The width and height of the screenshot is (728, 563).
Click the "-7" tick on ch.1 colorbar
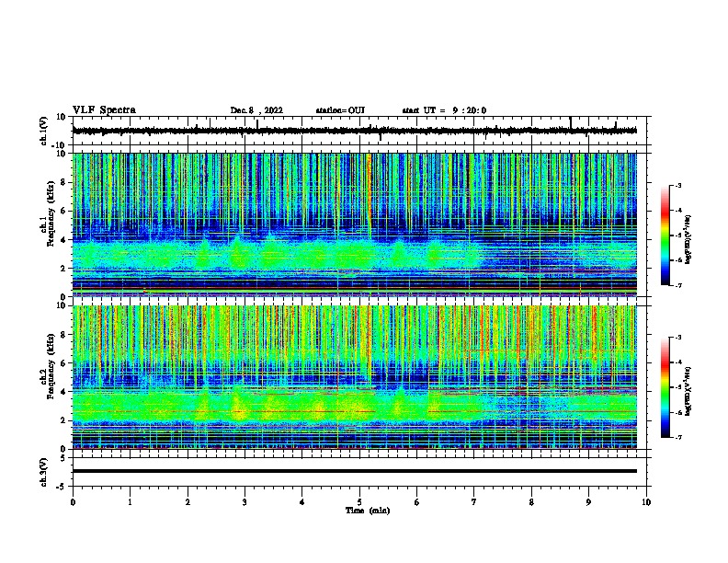[677, 285]
